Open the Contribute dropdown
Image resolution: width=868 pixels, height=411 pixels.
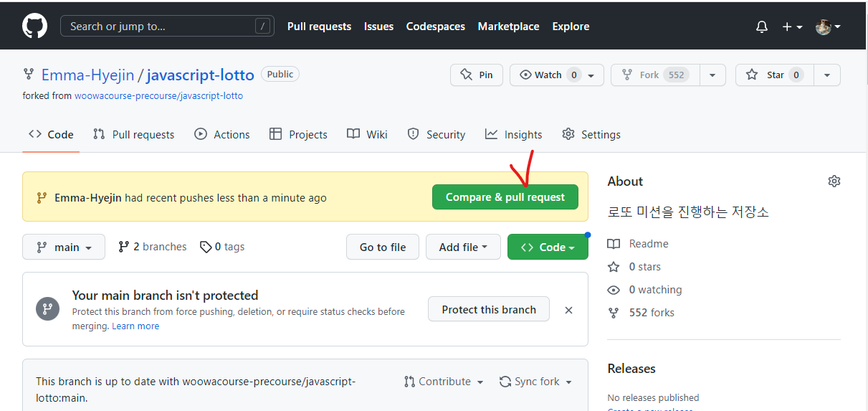point(444,382)
